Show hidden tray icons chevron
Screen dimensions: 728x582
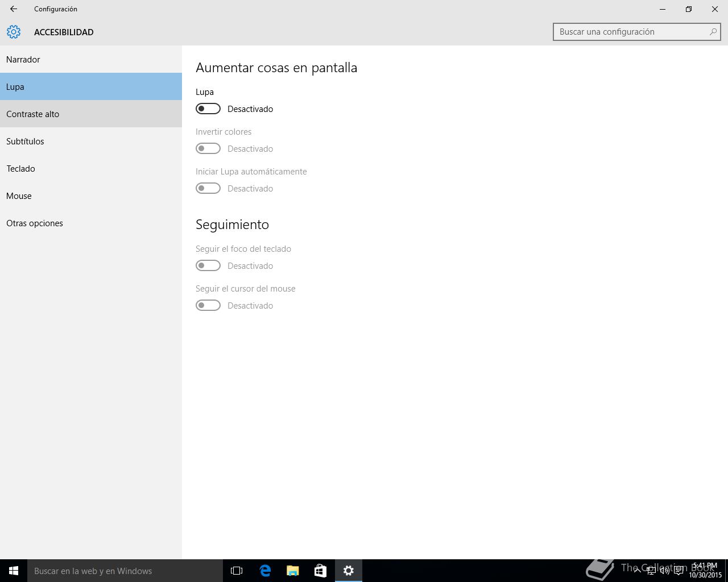[x=637, y=571]
